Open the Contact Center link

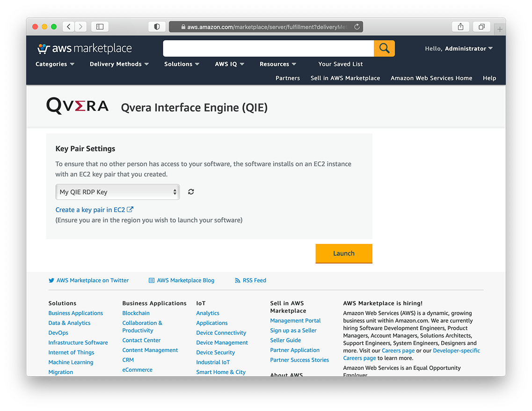pos(141,340)
